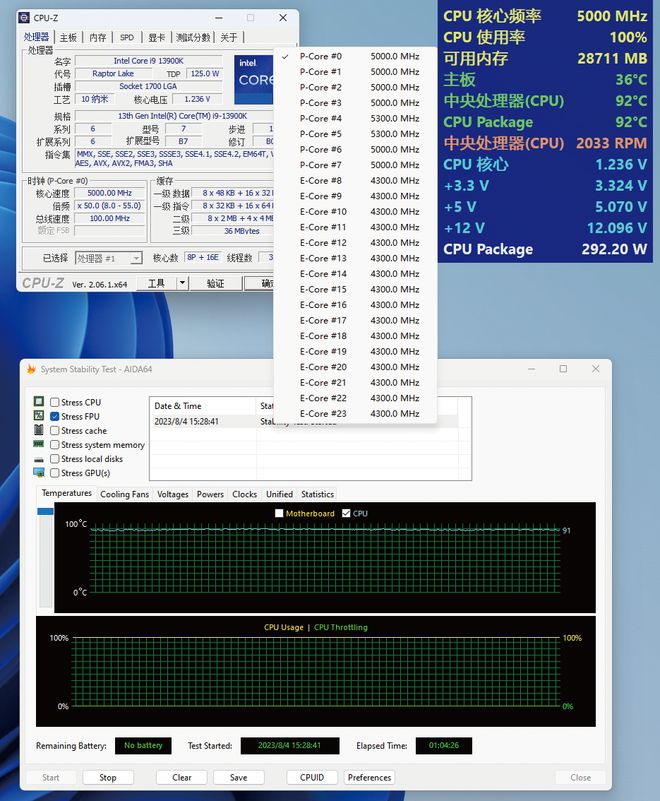The width and height of the screenshot is (660, 801).
Task: Click the Stress GPU(s) monitor icon
Action: [x=39, y=473]
